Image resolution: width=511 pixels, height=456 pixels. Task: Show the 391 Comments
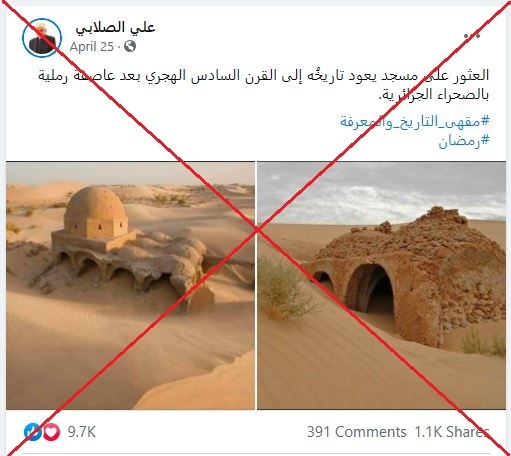[356, 432]
